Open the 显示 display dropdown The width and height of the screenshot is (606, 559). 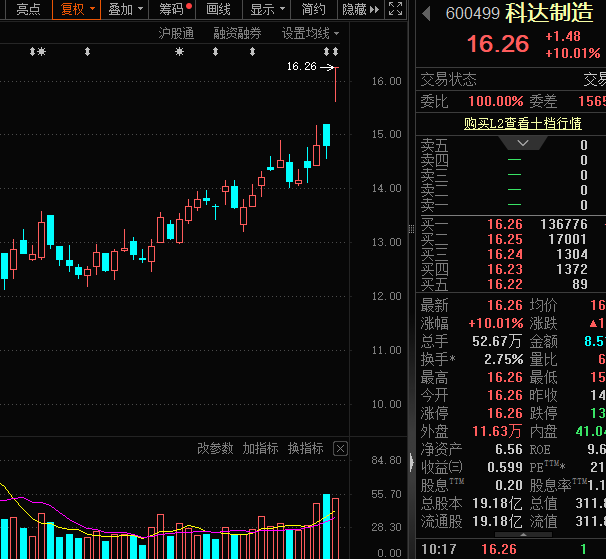[267, 9]
